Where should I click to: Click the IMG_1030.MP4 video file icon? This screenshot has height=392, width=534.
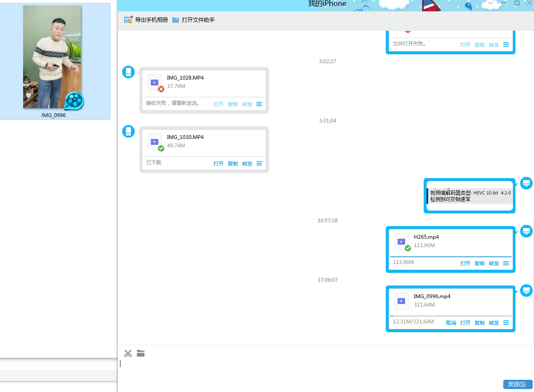[x=155, y=142]
